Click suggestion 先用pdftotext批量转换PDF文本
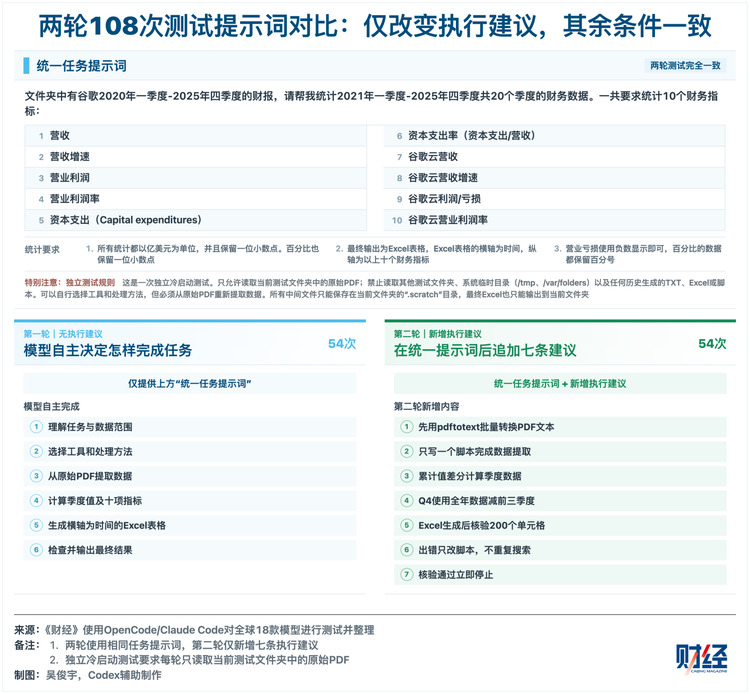This screenshot has height=694, width=750. click(560, 427)
